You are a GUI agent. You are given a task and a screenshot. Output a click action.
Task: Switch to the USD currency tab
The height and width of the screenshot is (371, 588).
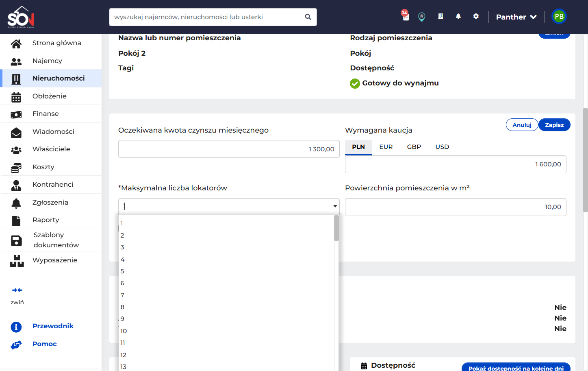coord(442,147)
